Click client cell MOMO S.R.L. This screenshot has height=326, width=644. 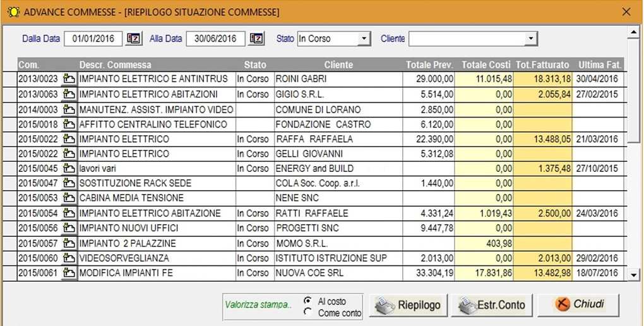coord(338,243)
